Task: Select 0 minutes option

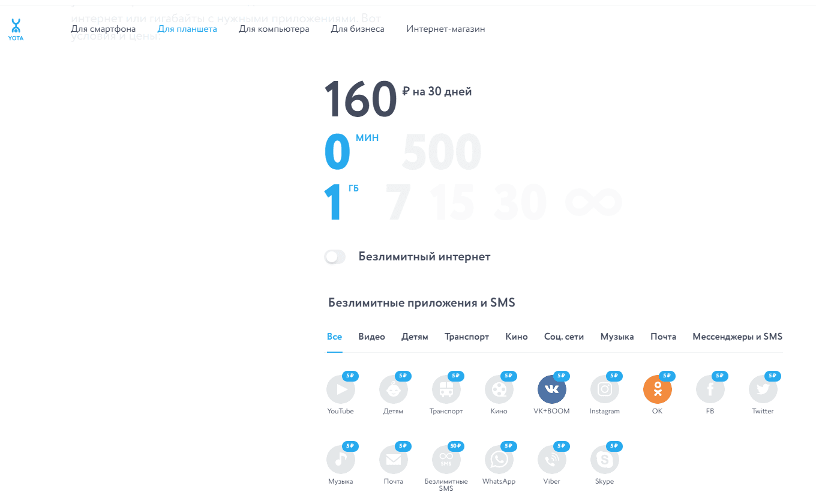Action: [x=337, y=152]
